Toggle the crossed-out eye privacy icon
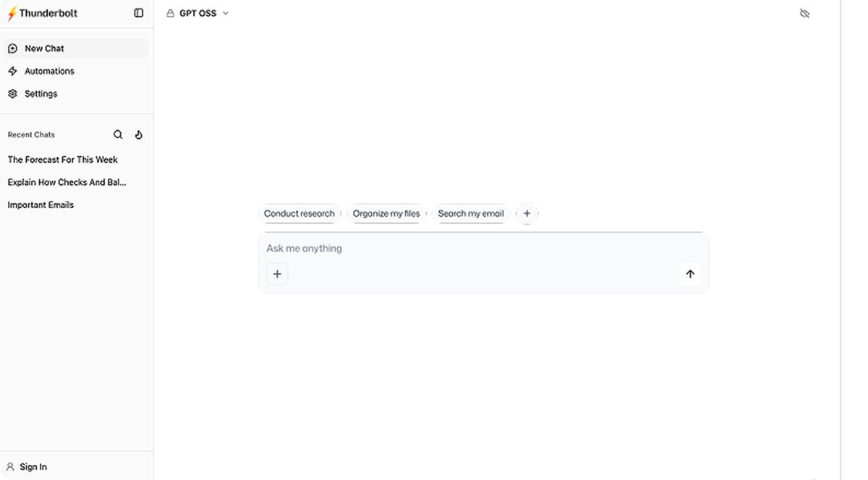This screenshot has height=480, width=868. coord(804,14)
